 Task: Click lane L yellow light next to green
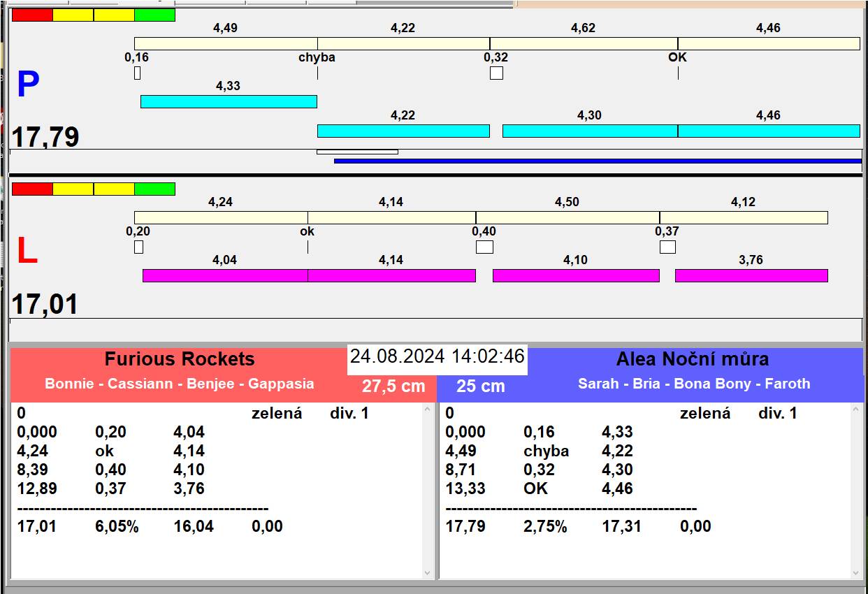click(x=114, y=189)
